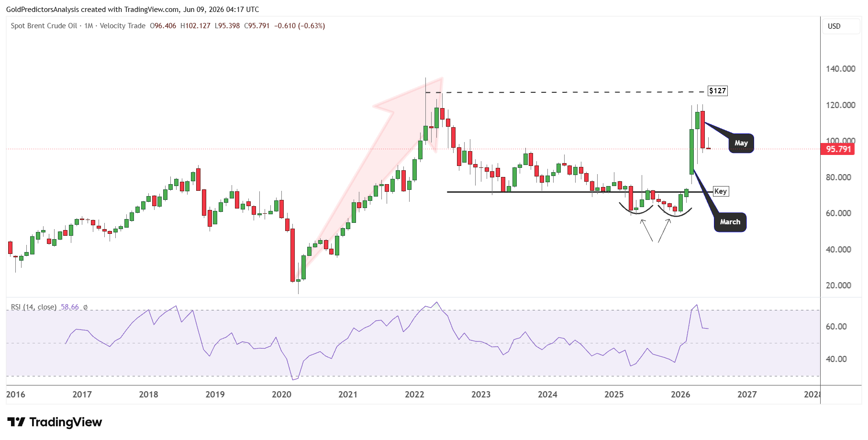Viewport: 868px width, 440px height.
Task: Click the 40.00 RSI axis label
Action: tap(836, 359)
